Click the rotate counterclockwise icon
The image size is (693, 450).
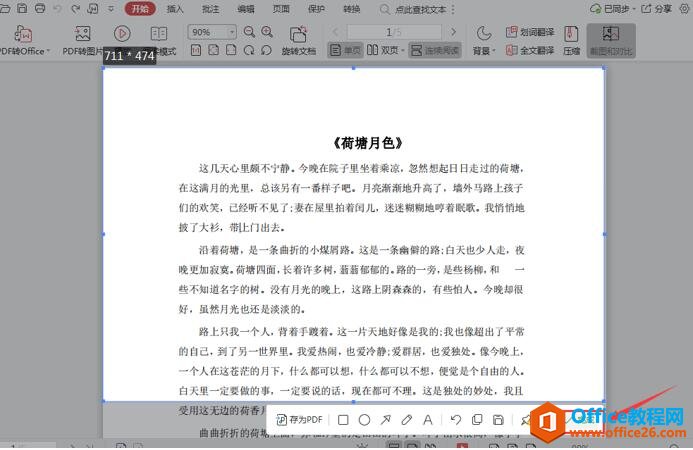[266, 50]
